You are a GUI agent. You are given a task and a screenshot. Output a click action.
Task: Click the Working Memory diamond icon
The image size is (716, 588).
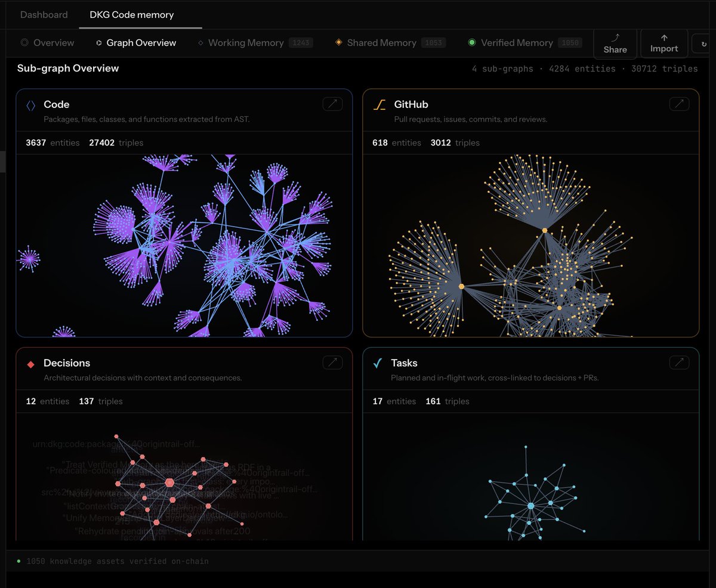[200, 43]
